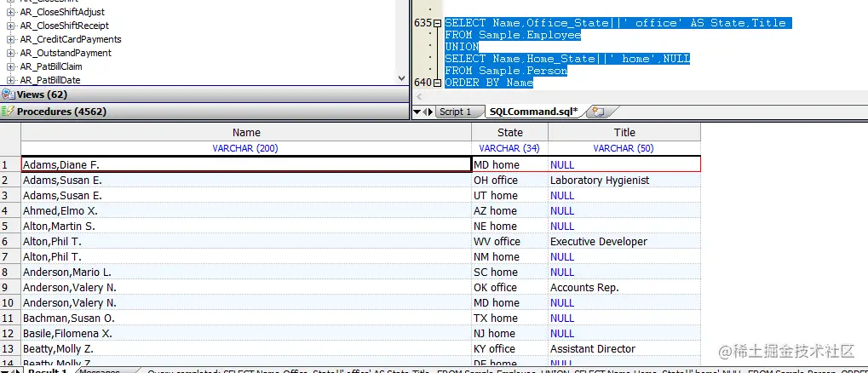The width and height of the screenshot is (868, 373).
Task: Click the 'Alton,Martin S.' name cell
Action: 246,227
